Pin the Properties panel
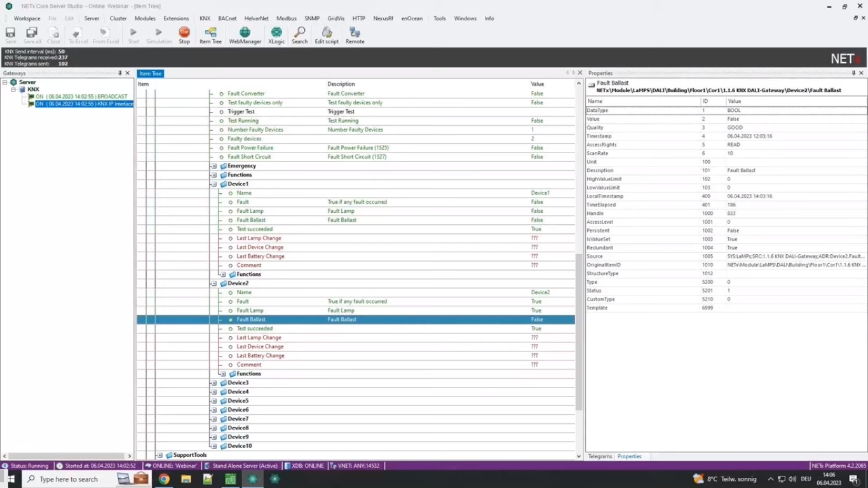Screen dimensions: 868x488 (x=853, y=73)
